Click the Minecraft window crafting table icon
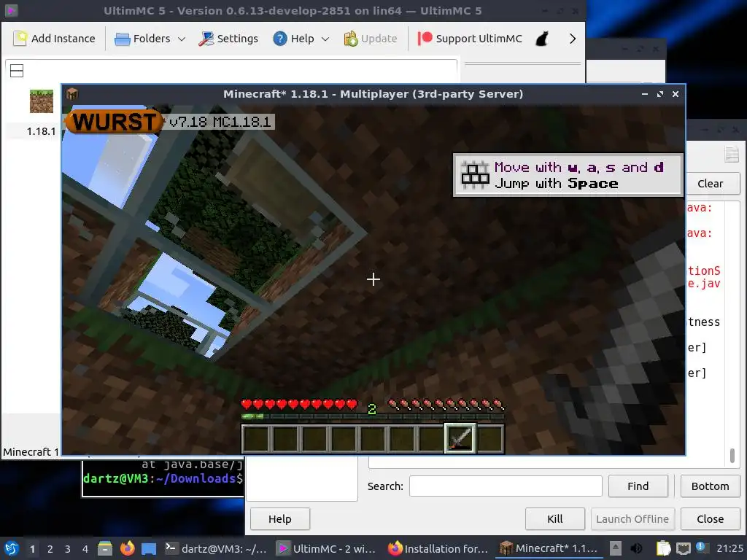 pyautogui.click(x=72, y=94)
